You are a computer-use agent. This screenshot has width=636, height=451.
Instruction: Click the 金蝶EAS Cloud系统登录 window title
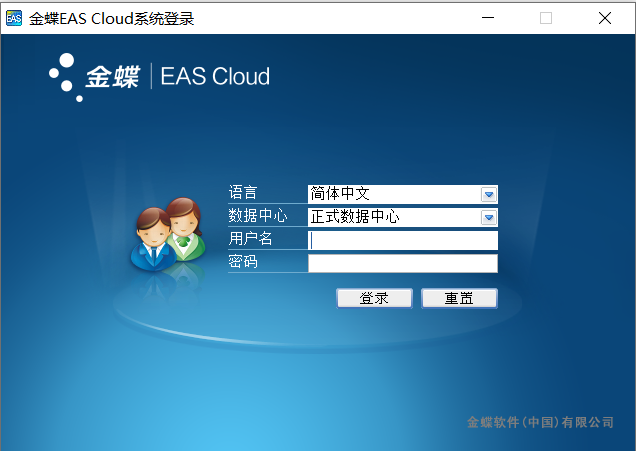point(112,19)
